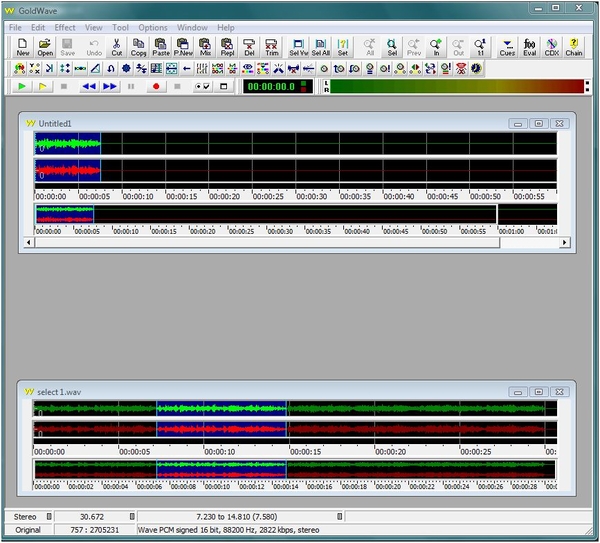Open the Tool menu
The width and height of the screenshot is (600, 543).
[x=120, y=28]
